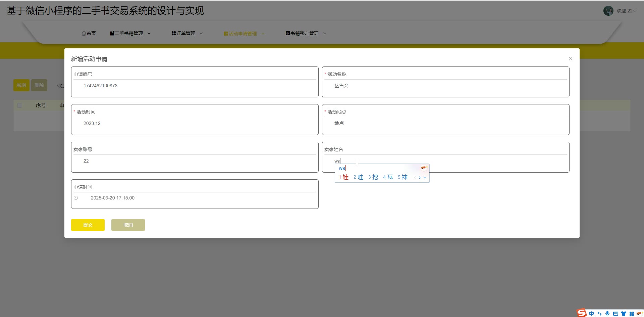Click the user avatar at top right
Image resolution: width=644 pixels, height=317 pixels.
point(608,11)
